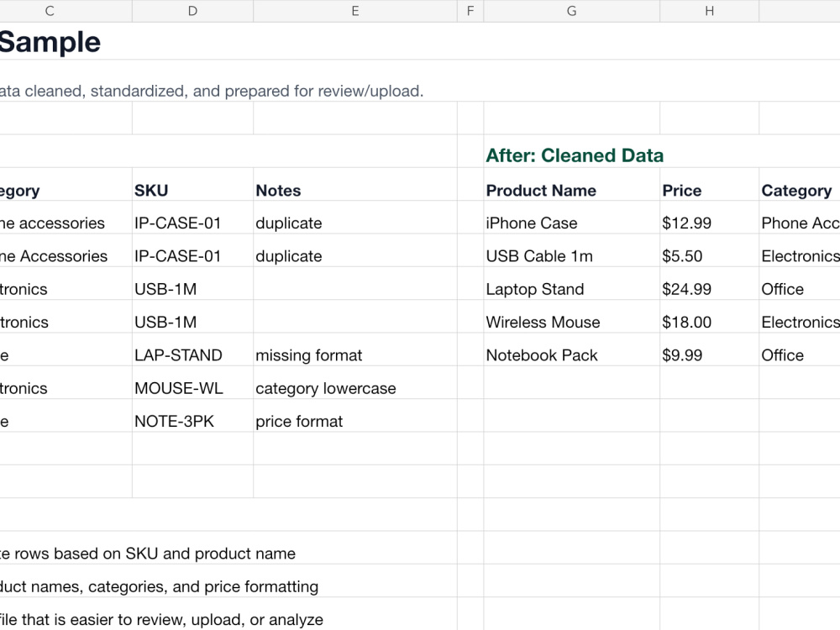
Task: Click the $5.50 price cell
Action: 709,256
